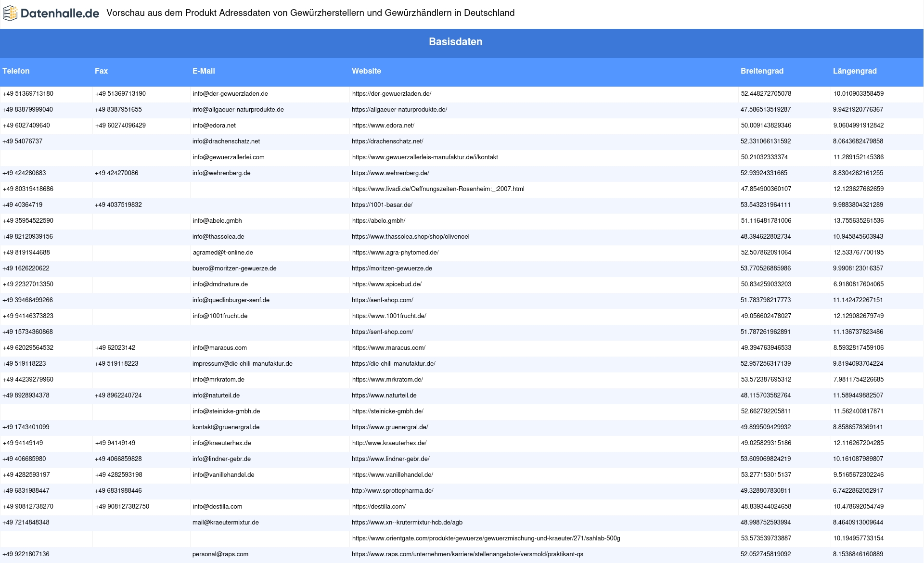Click the Fax column header

(101, 71)
